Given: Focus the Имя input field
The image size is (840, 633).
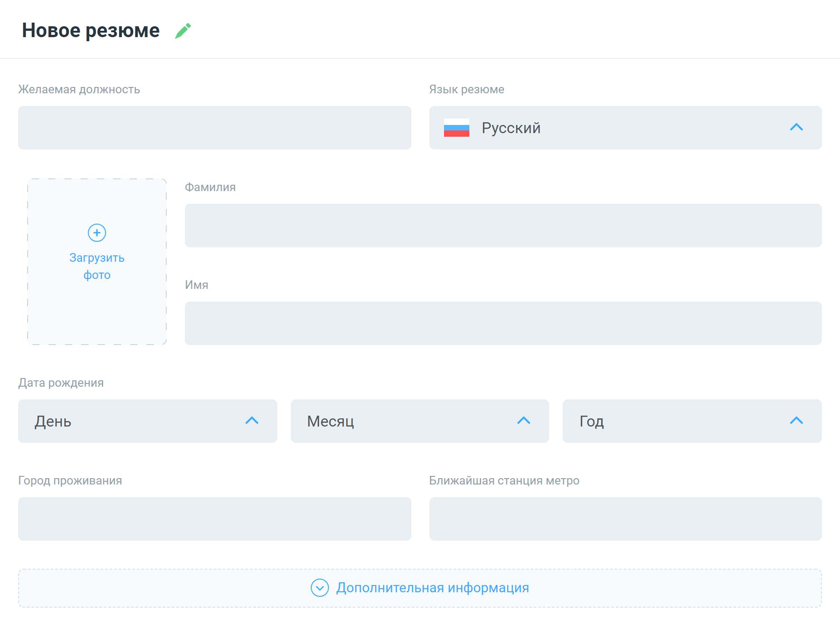Looking at the screenshot, I should (x=503, y=323).
